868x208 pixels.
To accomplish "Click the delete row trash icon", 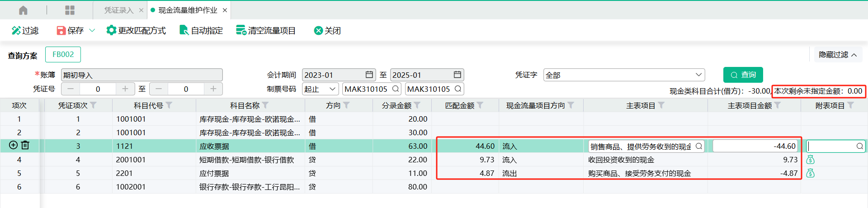I will 25,145.
